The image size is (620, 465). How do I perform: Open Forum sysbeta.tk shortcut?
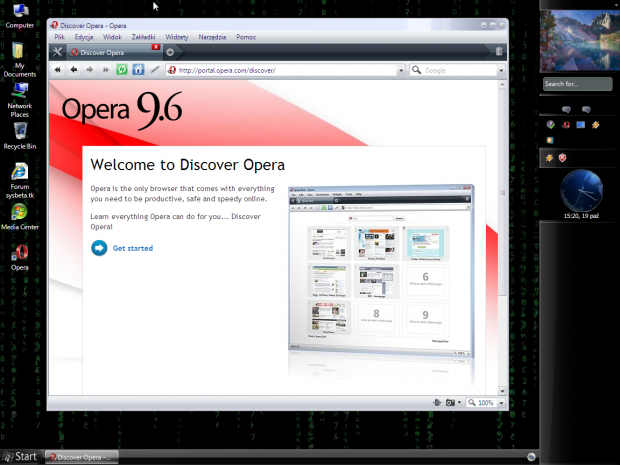(20, 181)
